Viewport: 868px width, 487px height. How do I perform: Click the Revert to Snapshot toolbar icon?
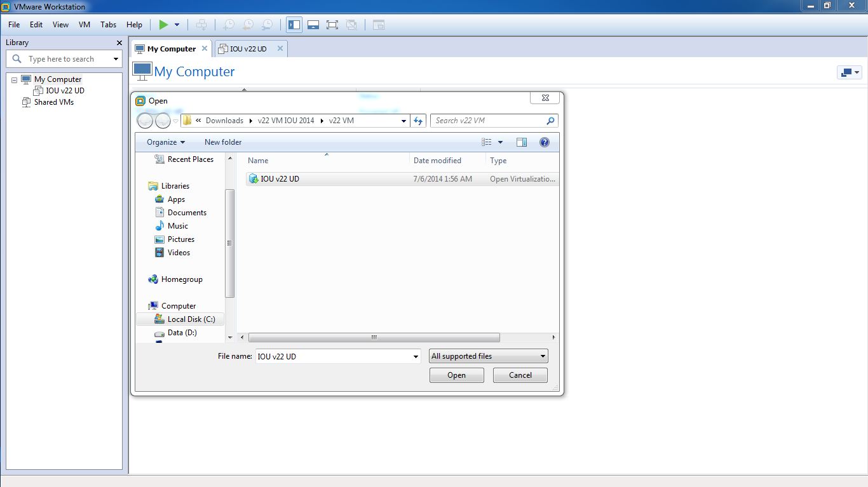click(248, 25)
